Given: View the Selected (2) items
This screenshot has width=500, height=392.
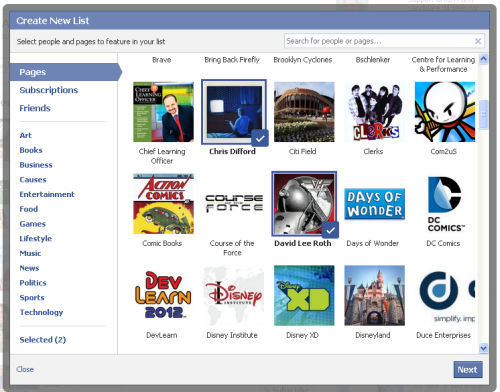Looking at the screenshot, I should [x=43, y=340].
